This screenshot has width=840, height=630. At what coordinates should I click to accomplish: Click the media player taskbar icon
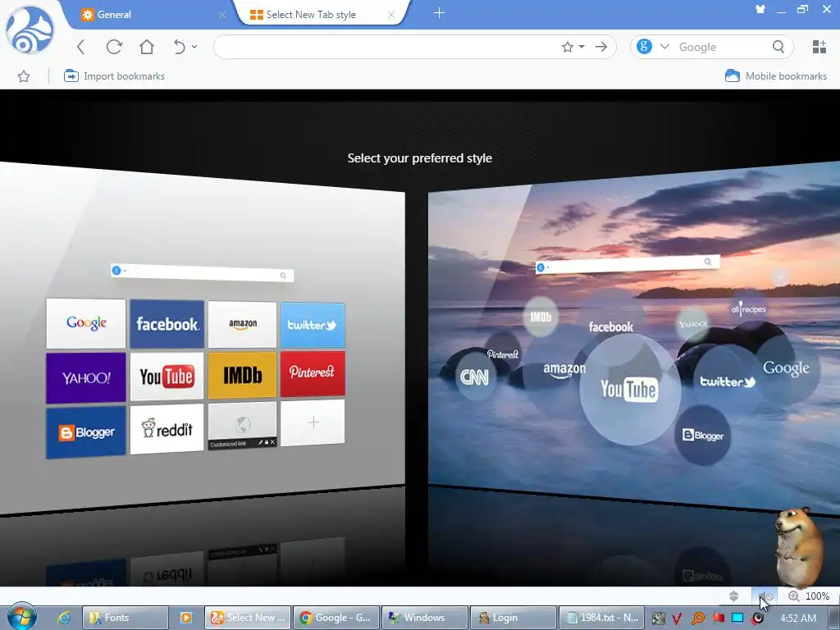click(x=186, y=618)
